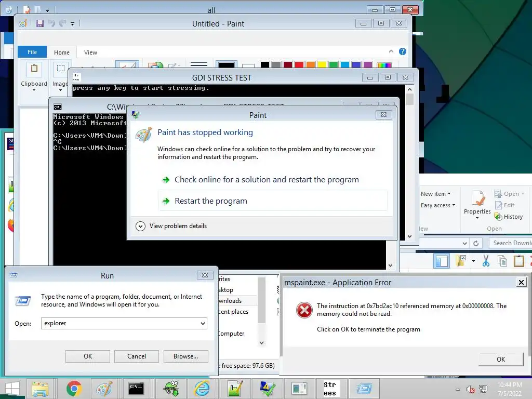This screenshot has width=532, height=399.
Task: Expand the Clipboard dropdown arrow in Paint
Action: pos(34,90)
